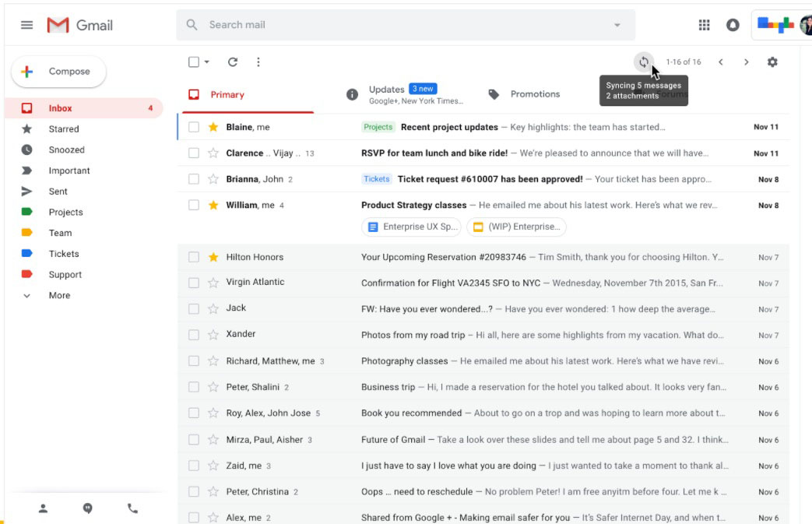Check the select all checkbox
The height and width of the screenshot is (524, 812).
(194, 62)
